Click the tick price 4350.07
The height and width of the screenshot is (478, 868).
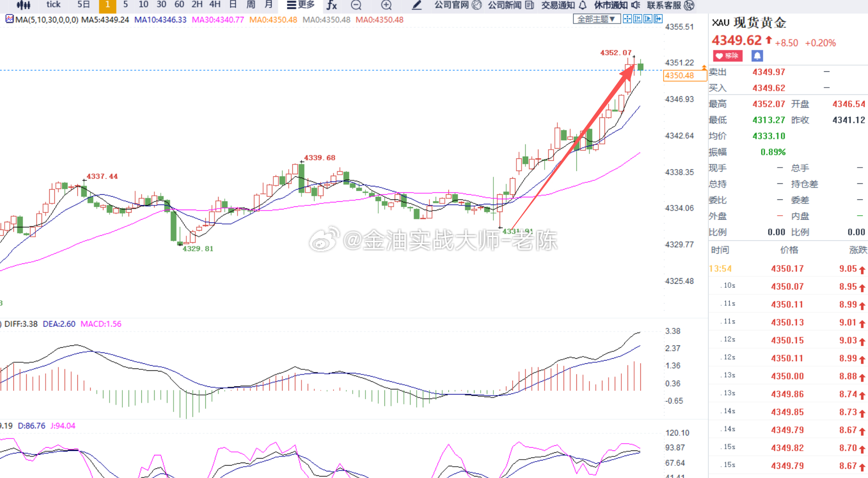[787, 286]
